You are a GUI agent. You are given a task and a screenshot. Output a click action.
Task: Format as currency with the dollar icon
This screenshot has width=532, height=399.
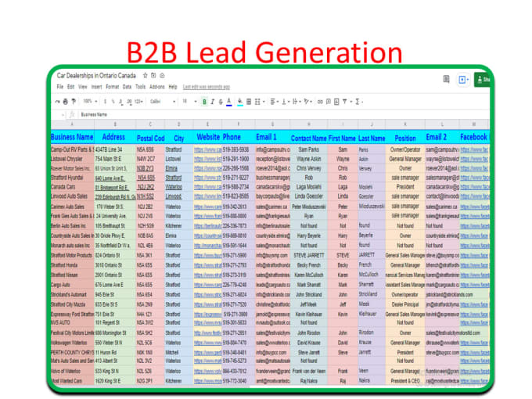pyautogui.click(x=105, y=102)
